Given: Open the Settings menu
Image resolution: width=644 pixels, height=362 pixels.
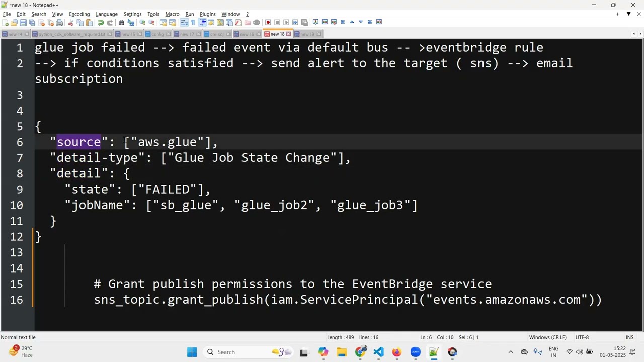Looking at the screenshot, I should (132, 14).
